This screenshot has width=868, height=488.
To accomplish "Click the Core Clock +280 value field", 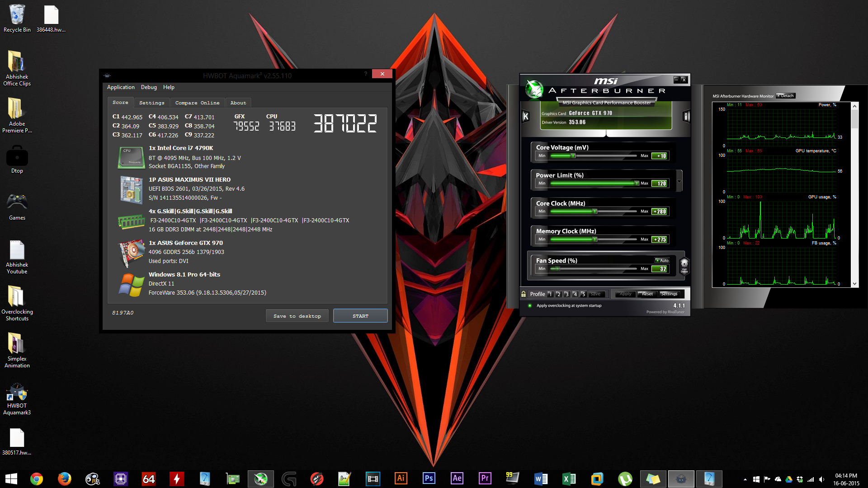I will [x=659, y=211].
